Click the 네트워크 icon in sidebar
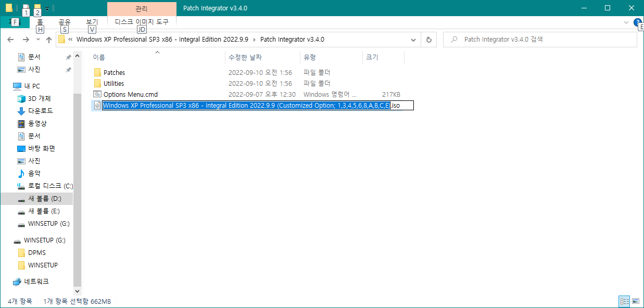 (x=17, y=281)
